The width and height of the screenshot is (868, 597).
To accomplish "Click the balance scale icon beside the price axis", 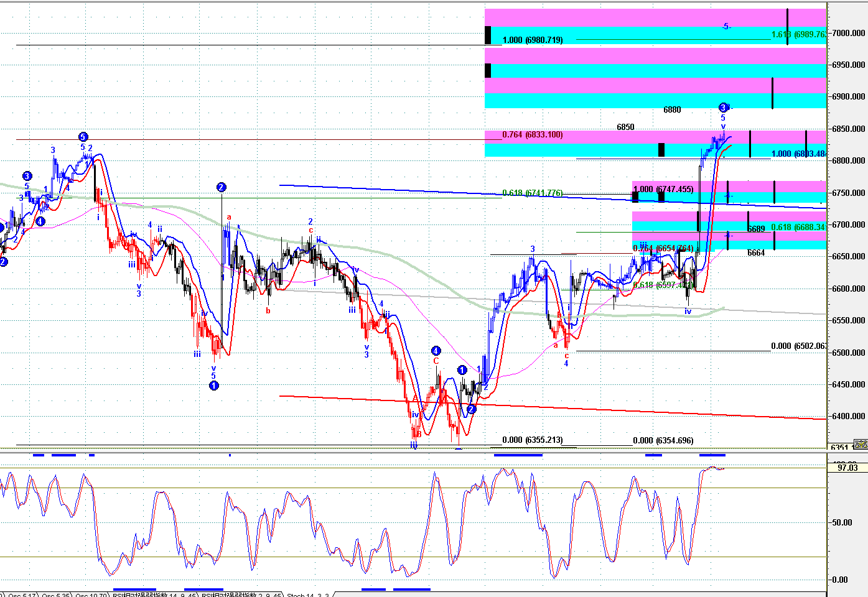I will coord(861,444).
